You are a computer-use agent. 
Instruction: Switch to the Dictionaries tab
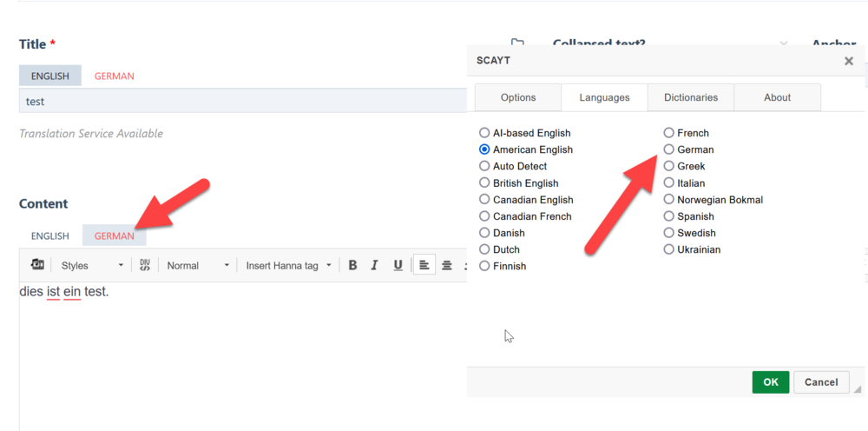690,97
